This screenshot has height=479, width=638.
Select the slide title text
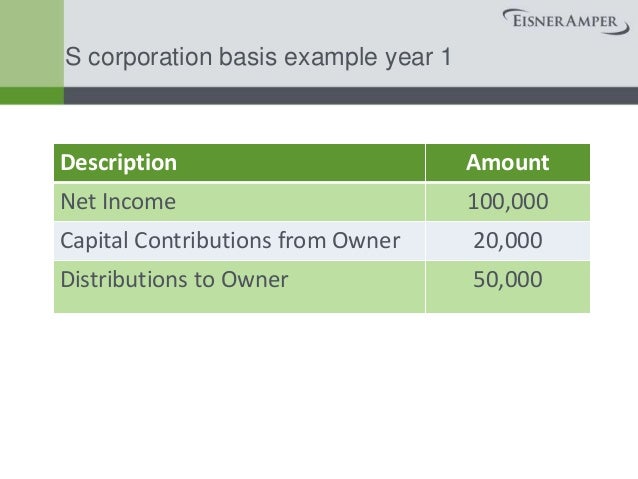[258, 57]
